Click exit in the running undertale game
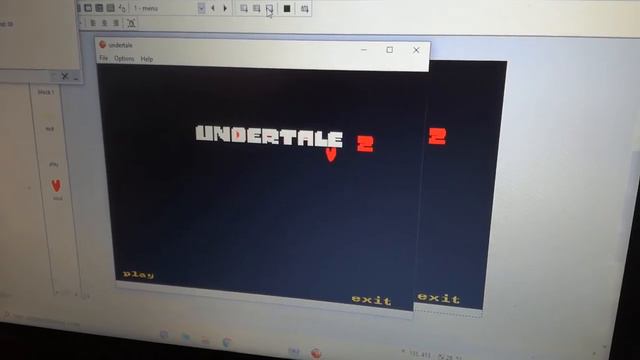Viewport: 640px width, 360px height. 371,300
